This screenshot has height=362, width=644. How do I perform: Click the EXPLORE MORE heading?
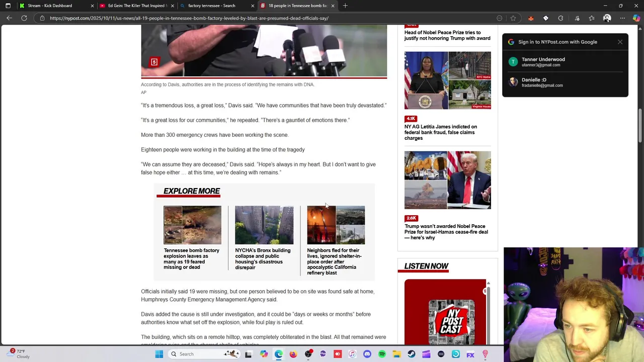[192, 191]
